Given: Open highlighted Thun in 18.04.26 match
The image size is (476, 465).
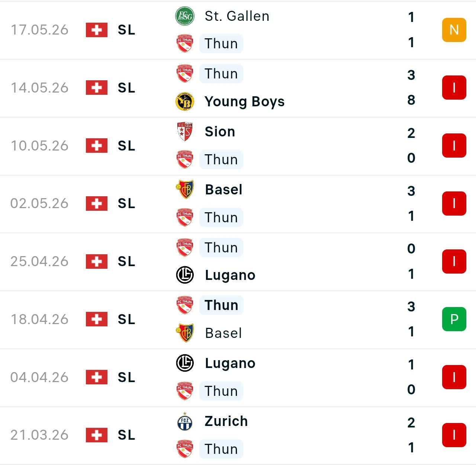Looking at the screenshot, I should 221,305.
